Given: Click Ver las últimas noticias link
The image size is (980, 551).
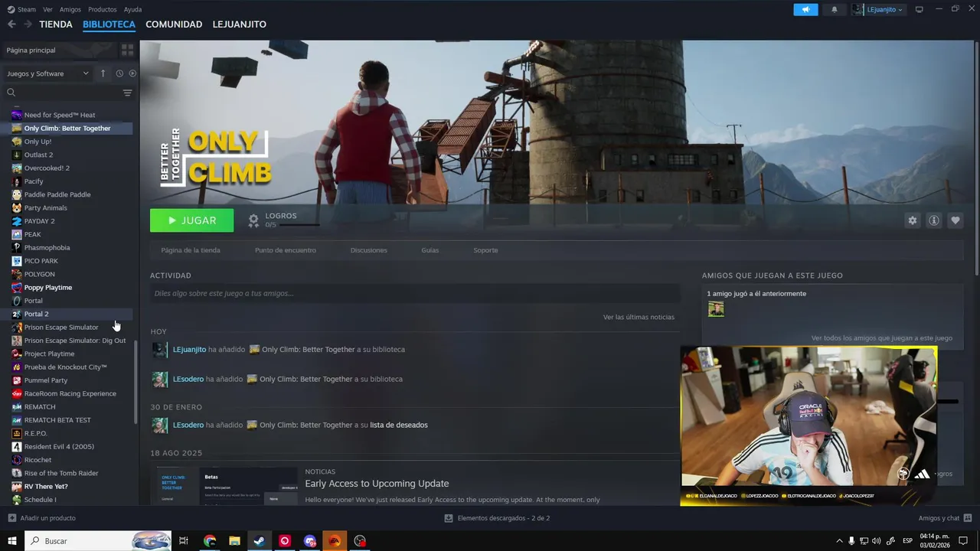Looking at the screenshot, I should pos(639,317).
